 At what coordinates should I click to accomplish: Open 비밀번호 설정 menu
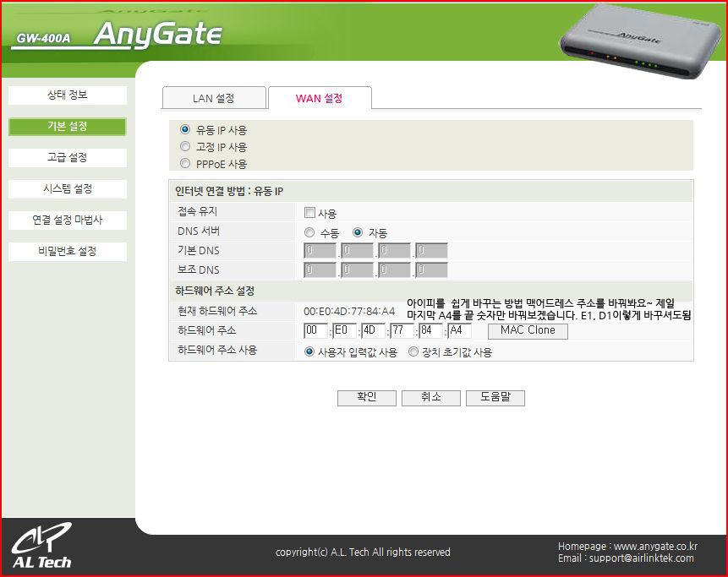68,252
